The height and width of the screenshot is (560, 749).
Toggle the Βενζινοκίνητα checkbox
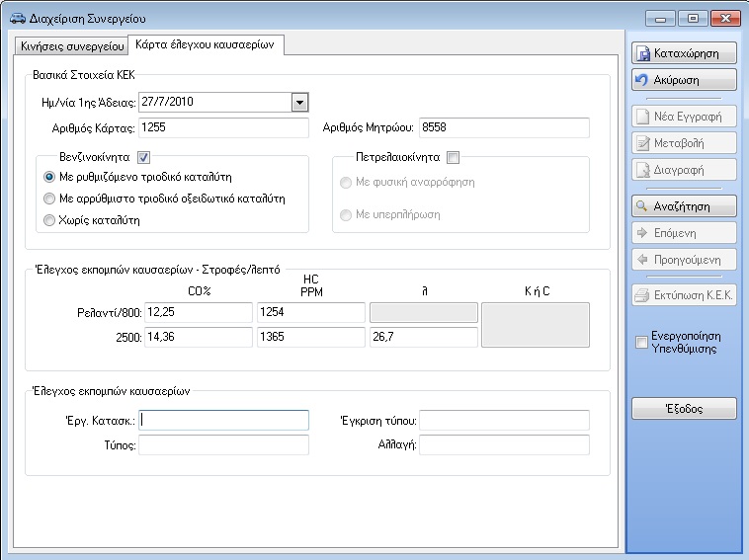[x=144, y=157]
